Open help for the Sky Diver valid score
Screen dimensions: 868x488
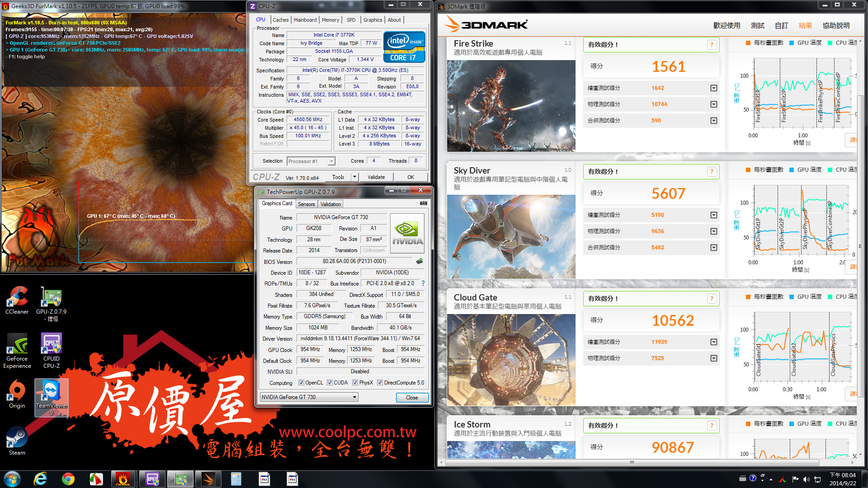click(712, 171)
